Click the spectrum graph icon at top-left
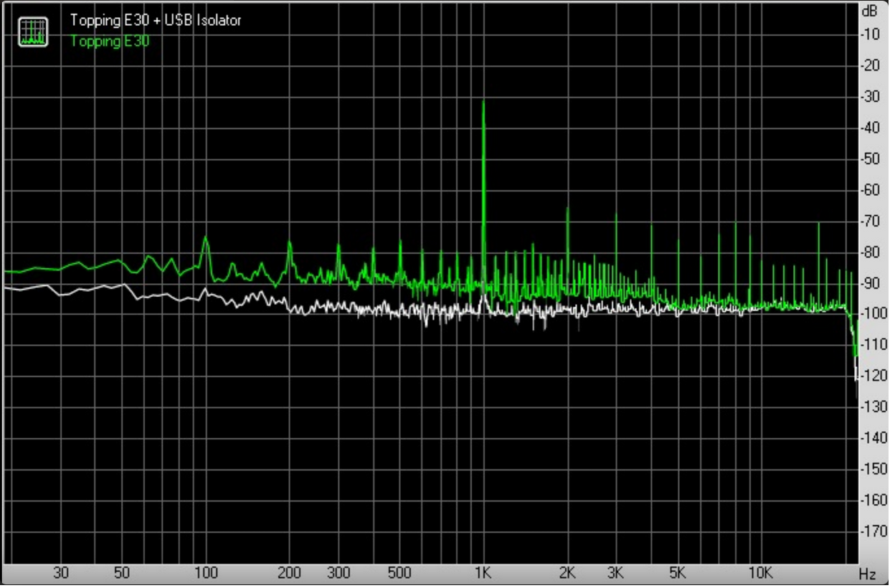The width and height of the screenshot is (895, 588). coord(33,32)
